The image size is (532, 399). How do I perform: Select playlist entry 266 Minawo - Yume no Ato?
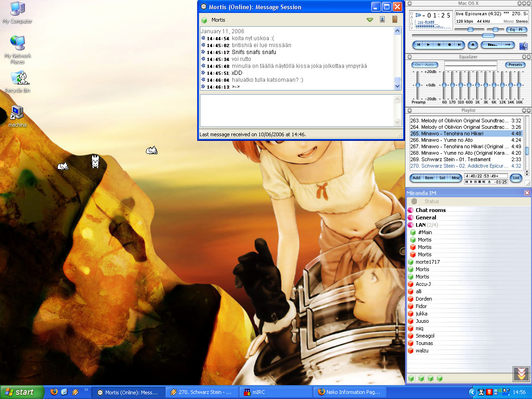click(465, 140)
